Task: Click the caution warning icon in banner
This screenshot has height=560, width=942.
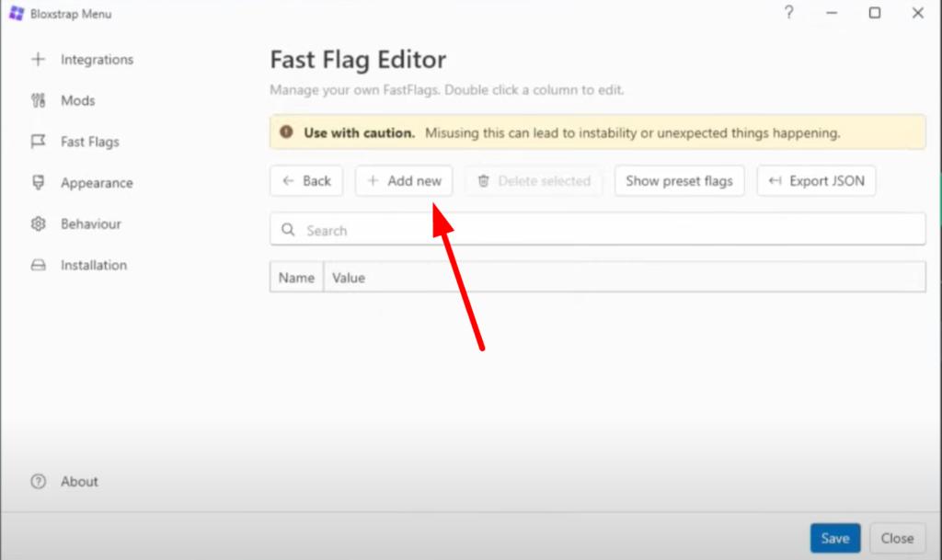Action: point(287,131)
